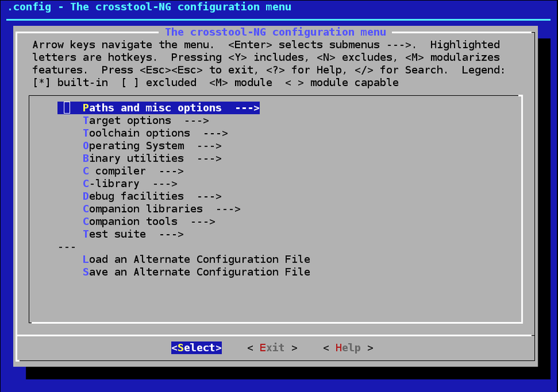Click the '<M> module' legend text
This screenshot has width=558, height=392.
[x=241, y=82]
